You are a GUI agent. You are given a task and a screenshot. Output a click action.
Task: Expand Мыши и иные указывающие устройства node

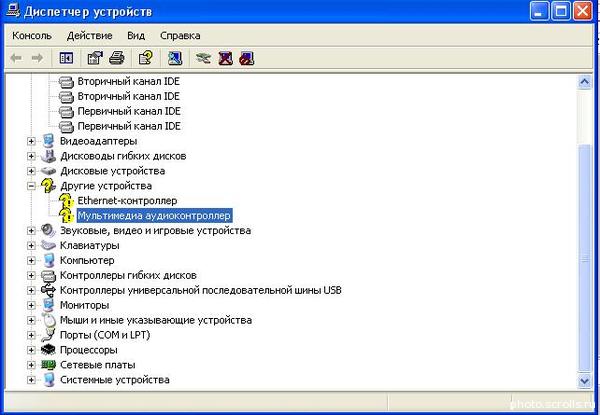(31, 320)
